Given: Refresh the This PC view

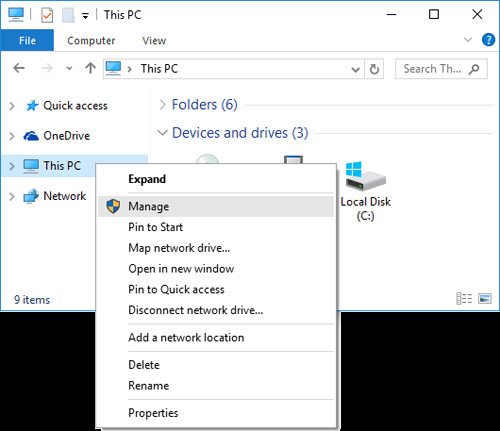Looking at the screenshot, I should [374, 69].
